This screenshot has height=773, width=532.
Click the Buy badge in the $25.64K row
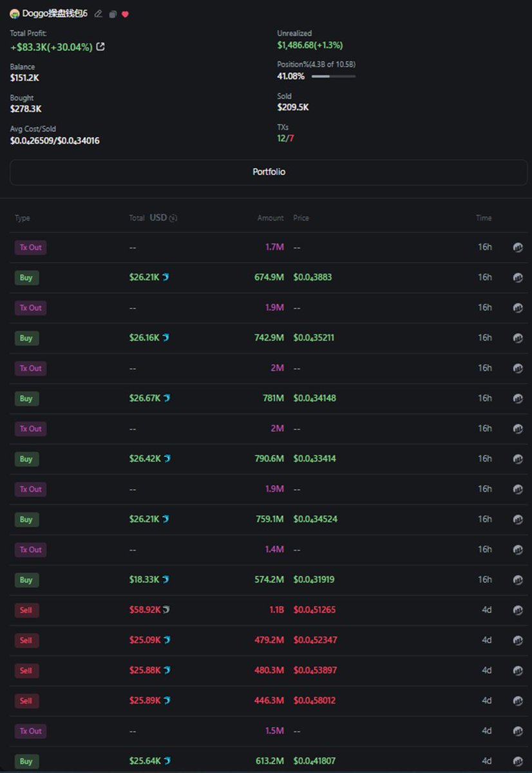click(x=26, y=761)
